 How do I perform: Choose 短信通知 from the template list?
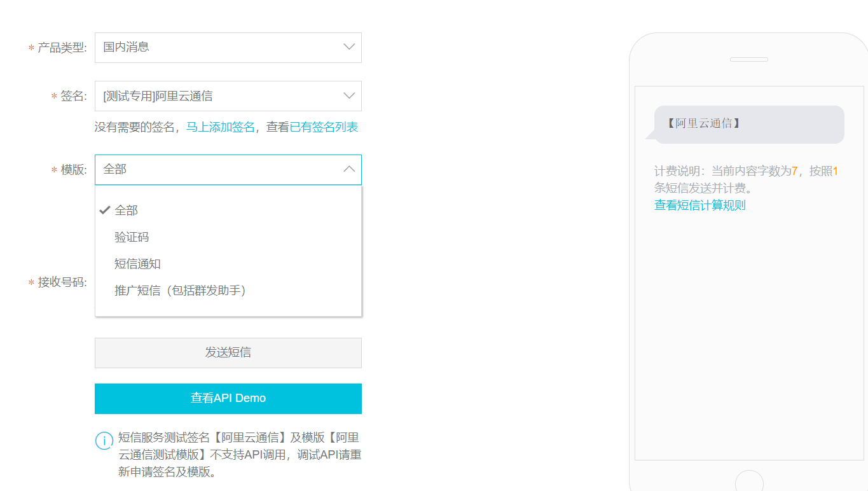point(137,264)
